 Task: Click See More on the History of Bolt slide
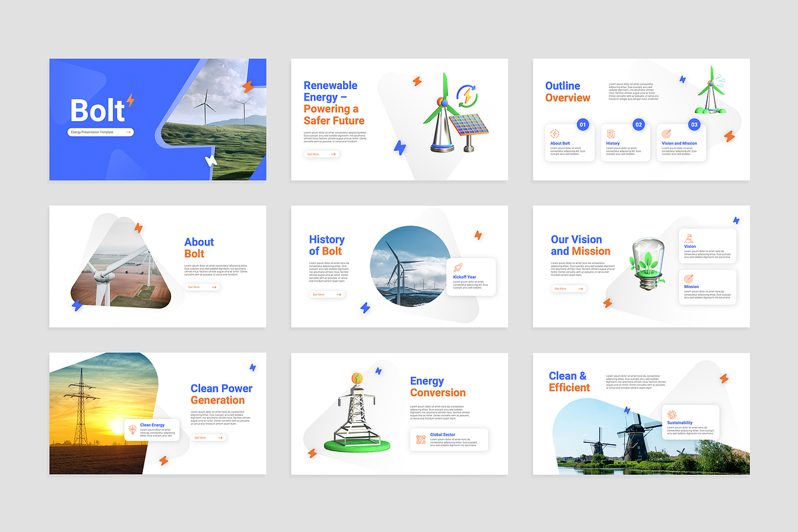(x=327, y=294)
